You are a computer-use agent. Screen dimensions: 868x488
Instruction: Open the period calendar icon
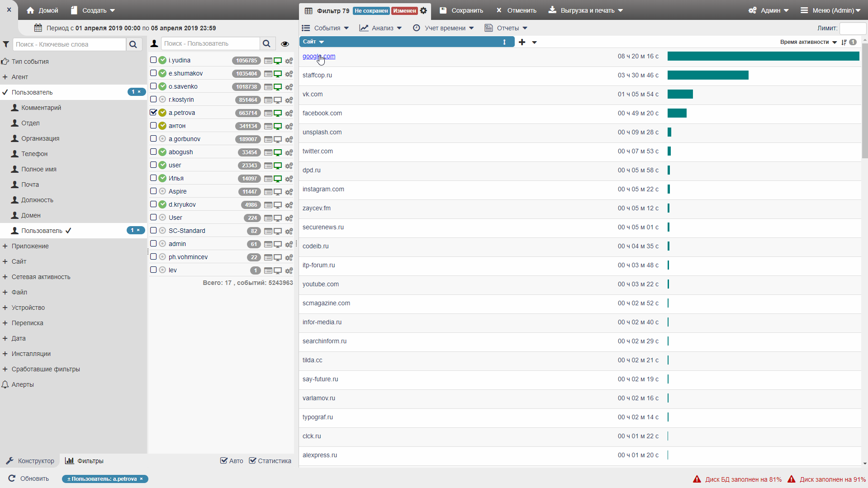(38, 28)
